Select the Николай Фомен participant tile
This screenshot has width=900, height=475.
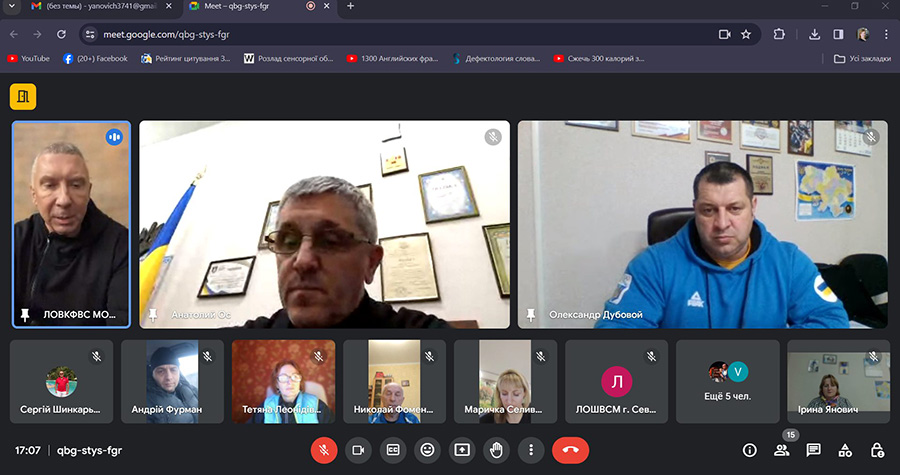point(394,381)
